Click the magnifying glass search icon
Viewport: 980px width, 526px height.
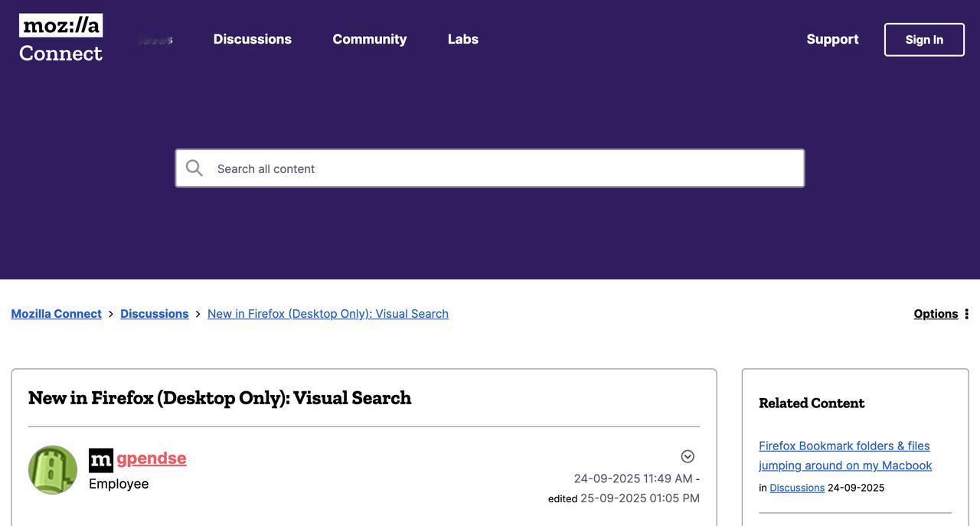point(194,168)
